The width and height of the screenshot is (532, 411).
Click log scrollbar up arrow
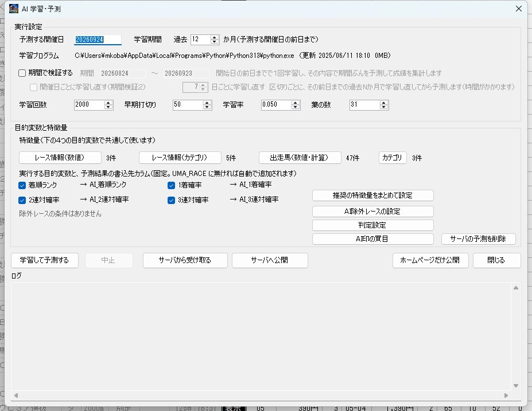coord(516,288)
